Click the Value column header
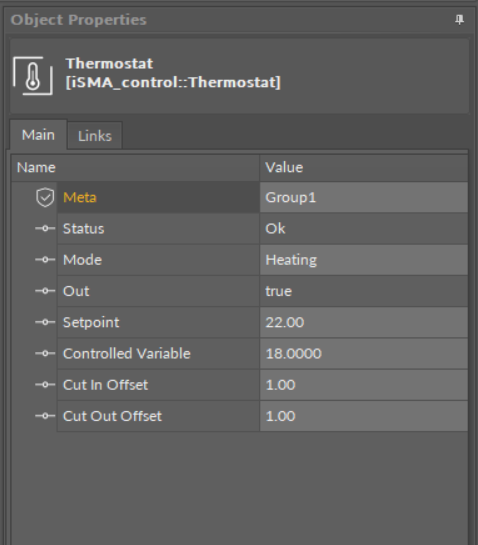This screenshot has width=478, height=545. click(364, 168)
